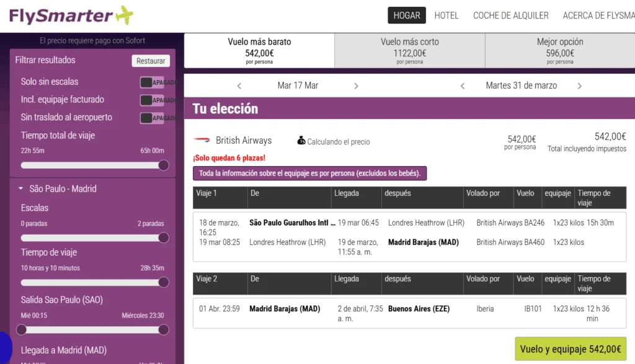The width and height of the screenshot is (635, 364).
Task: Toggle 'Solo sin escalas' switch
Action: (x=152, y=82)
